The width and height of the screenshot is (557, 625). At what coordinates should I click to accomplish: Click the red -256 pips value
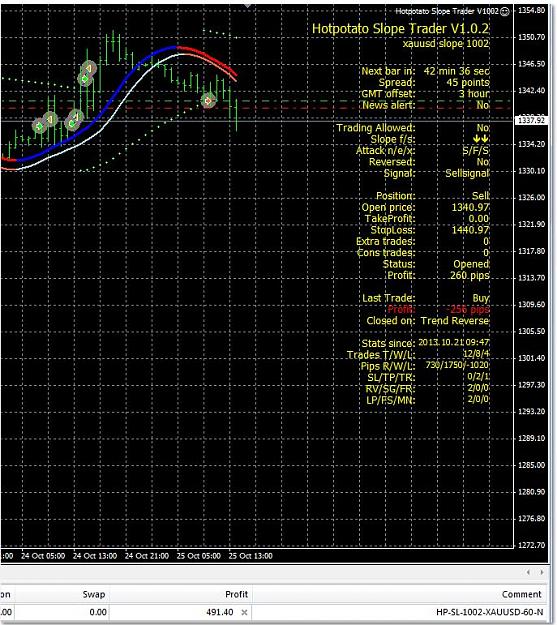click(467, 309)
